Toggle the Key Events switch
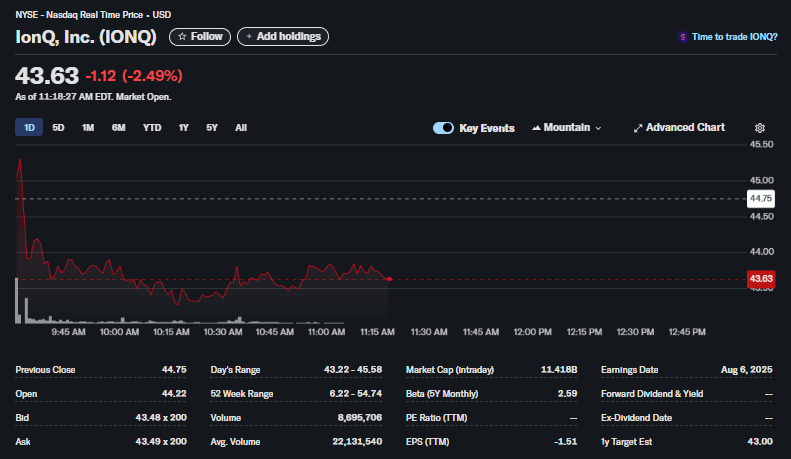The height and width of the screenshot is (459, 791). (x=443, y=128)
